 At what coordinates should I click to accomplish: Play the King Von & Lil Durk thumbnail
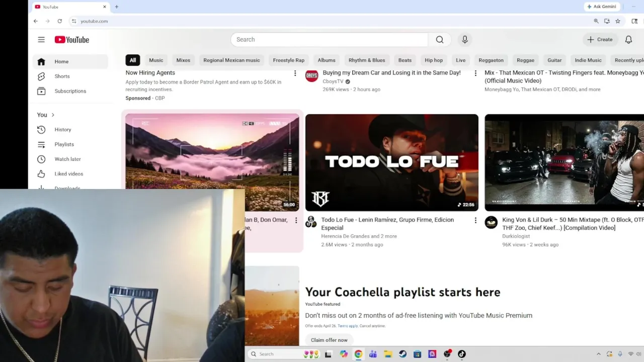(x=564, y=162)
